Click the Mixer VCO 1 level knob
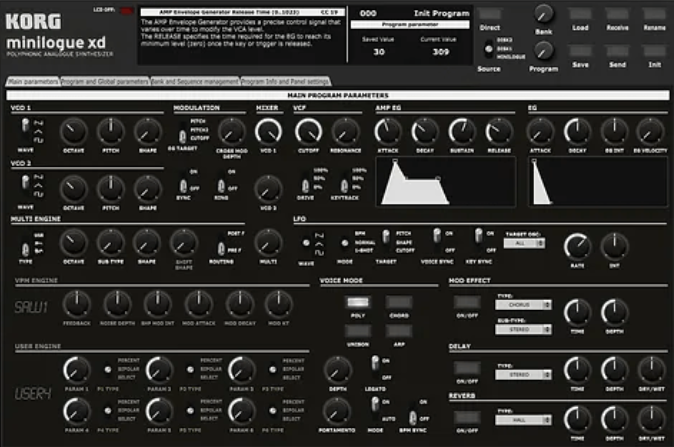Screen dimensions: 674x447 click(x=268, y=132)
